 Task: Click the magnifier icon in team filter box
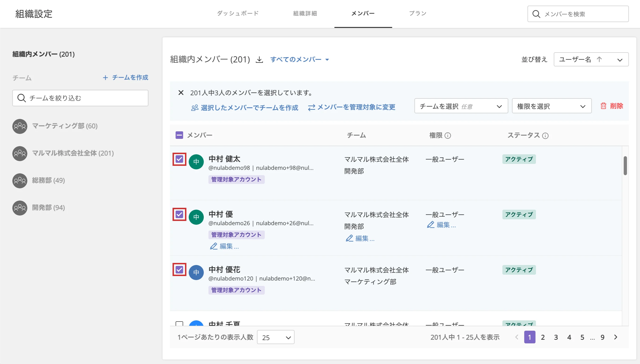tap(22, 98)
